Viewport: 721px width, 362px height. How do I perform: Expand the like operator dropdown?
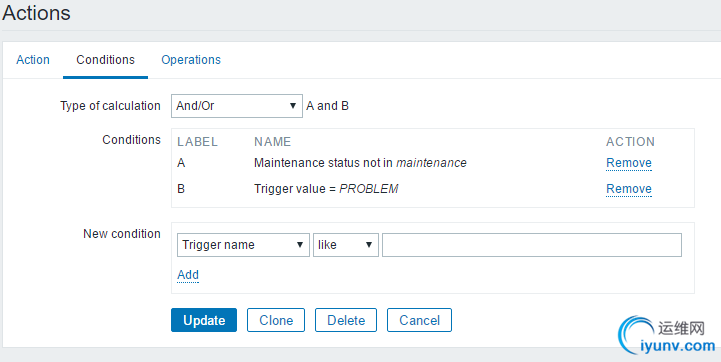click(346, 245)
